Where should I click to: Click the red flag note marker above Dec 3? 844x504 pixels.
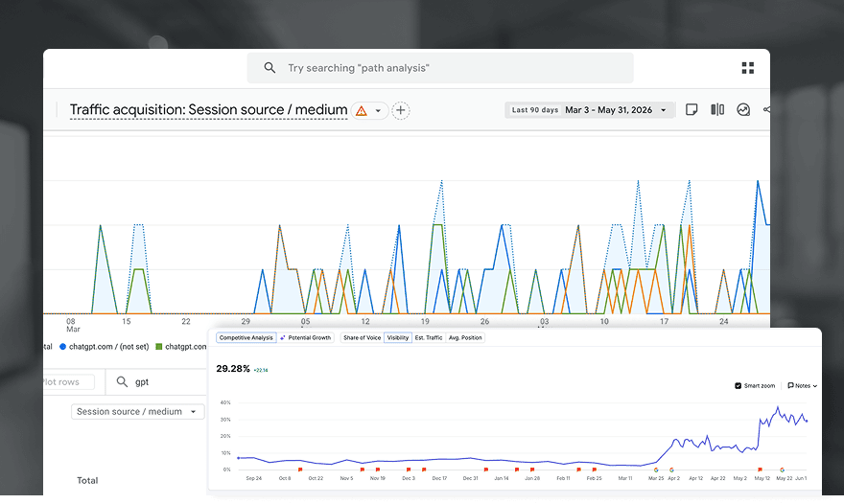tap(409, 470)
